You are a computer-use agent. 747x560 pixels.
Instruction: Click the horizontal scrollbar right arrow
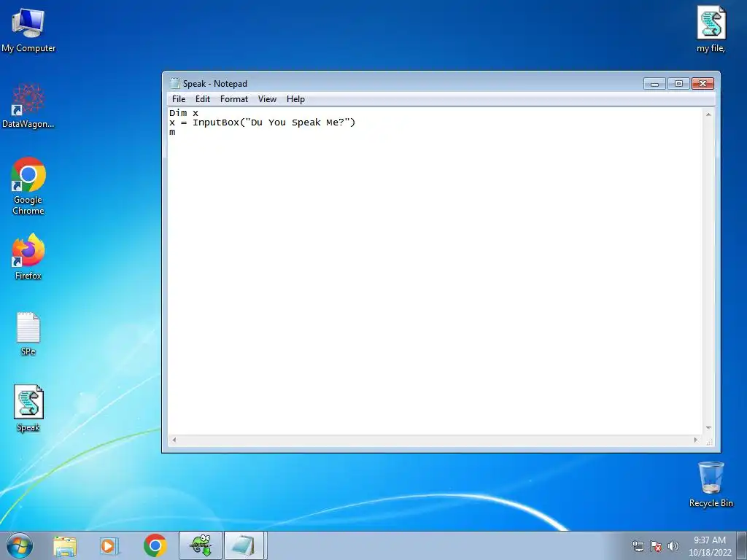click(x=695, y=440)
